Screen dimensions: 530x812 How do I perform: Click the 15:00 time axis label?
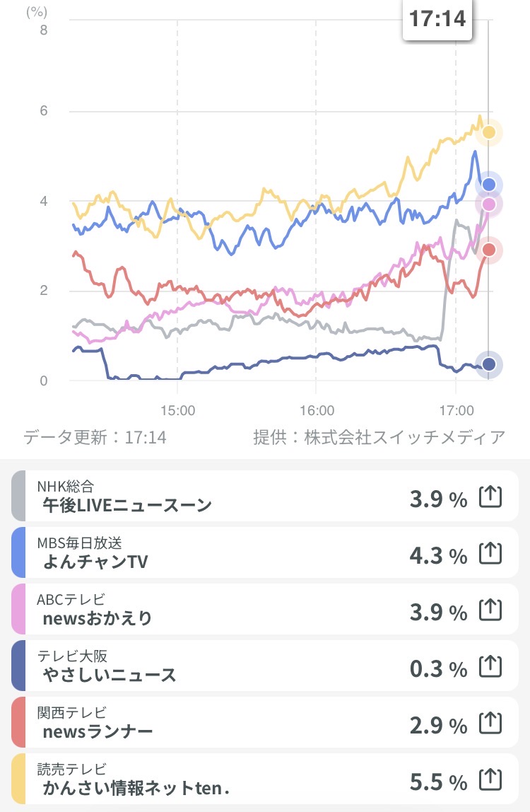tap(177, 409)
